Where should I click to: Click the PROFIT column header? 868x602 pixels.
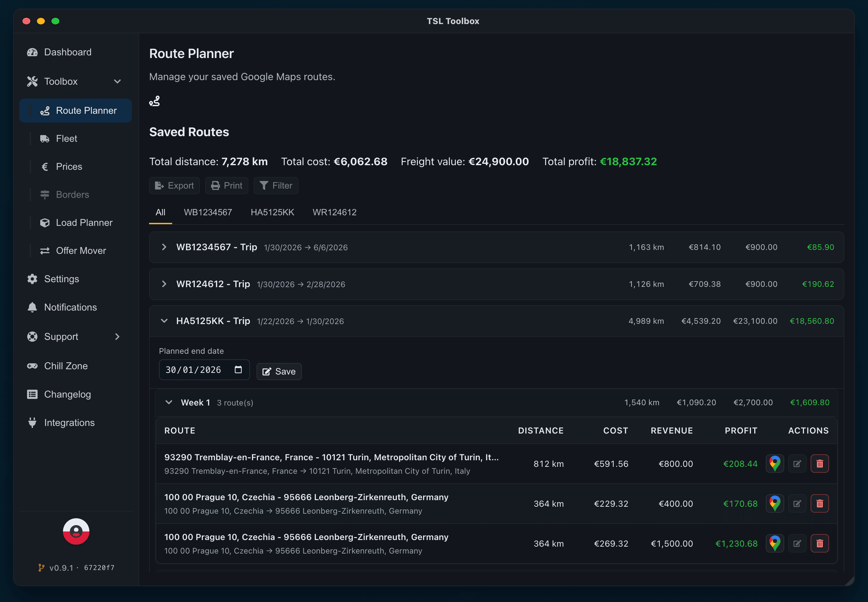click(x=741, y=430)
